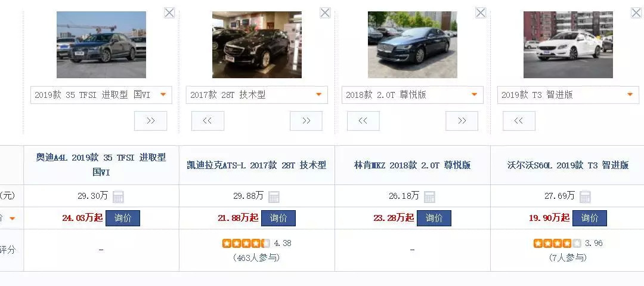Expand the 2017款 28T 技术型 dropdown

[x=256, y=95]
